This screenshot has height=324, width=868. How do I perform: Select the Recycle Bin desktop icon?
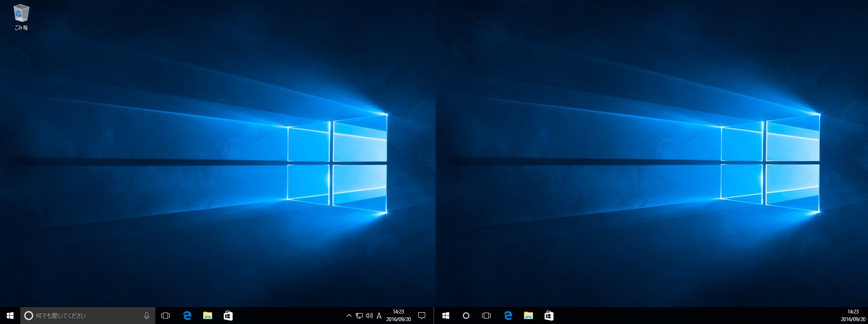pos(21,17)
